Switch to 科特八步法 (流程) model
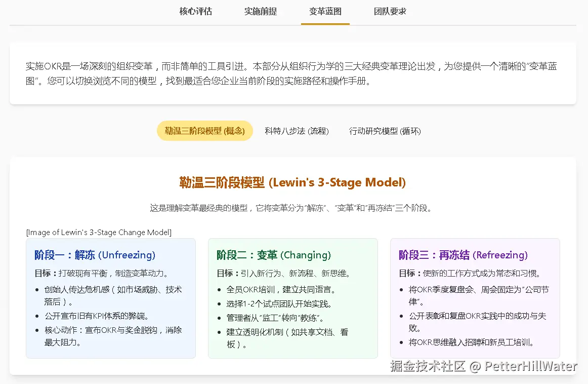This screenshot has height=384, width=588. click(x=297, y=131)
